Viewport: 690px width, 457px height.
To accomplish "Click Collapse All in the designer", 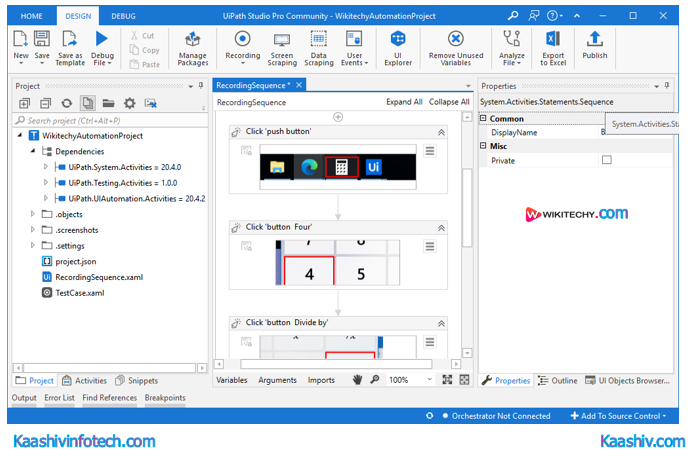I will (x=449, y=102).
